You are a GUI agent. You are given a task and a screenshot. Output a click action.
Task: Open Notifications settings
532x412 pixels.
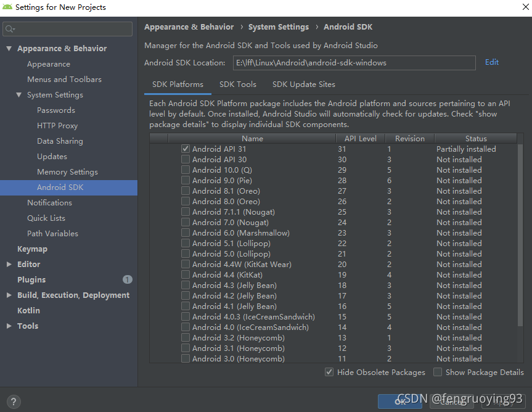pos(49,203)
